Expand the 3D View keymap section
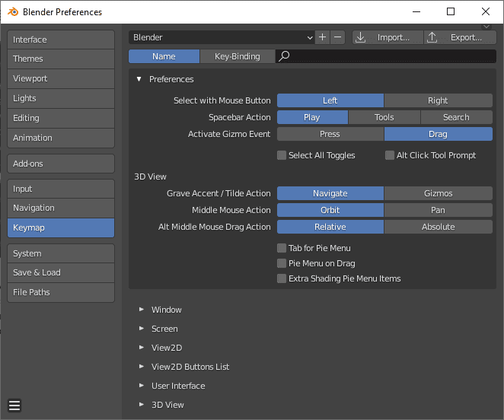 [142, 405]
